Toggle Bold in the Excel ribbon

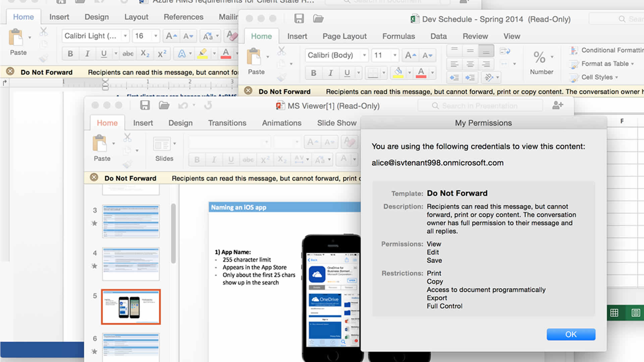(x=313, y=73)
